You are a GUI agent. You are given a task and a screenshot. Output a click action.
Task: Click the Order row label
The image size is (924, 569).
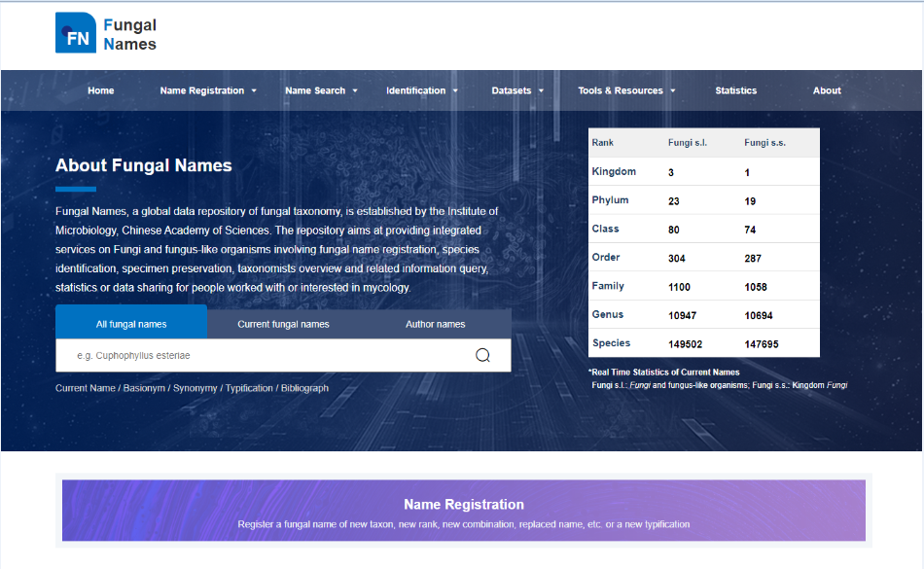pyautogui.click(x=606, y=258)
